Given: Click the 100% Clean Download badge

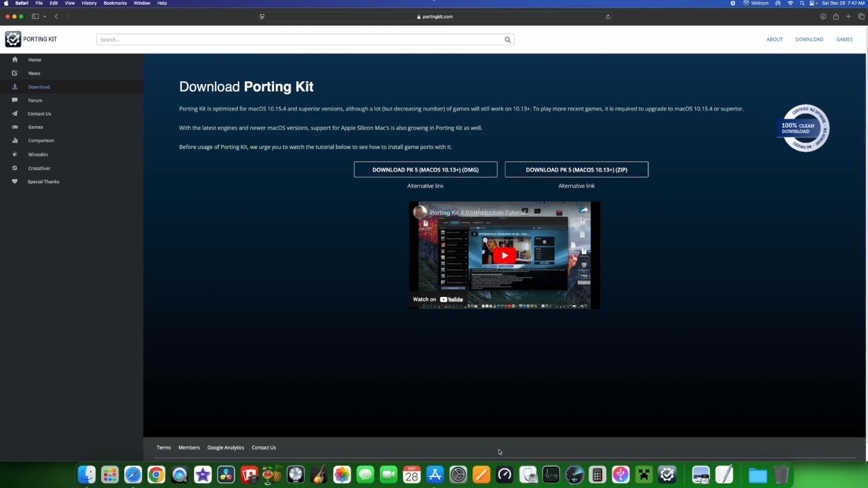Looking at the screenshot, I should (x=804, y=128).
